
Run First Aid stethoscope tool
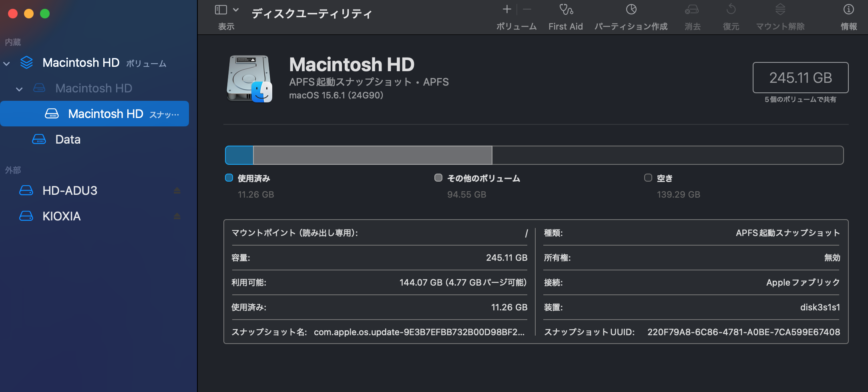coord(566,9)
